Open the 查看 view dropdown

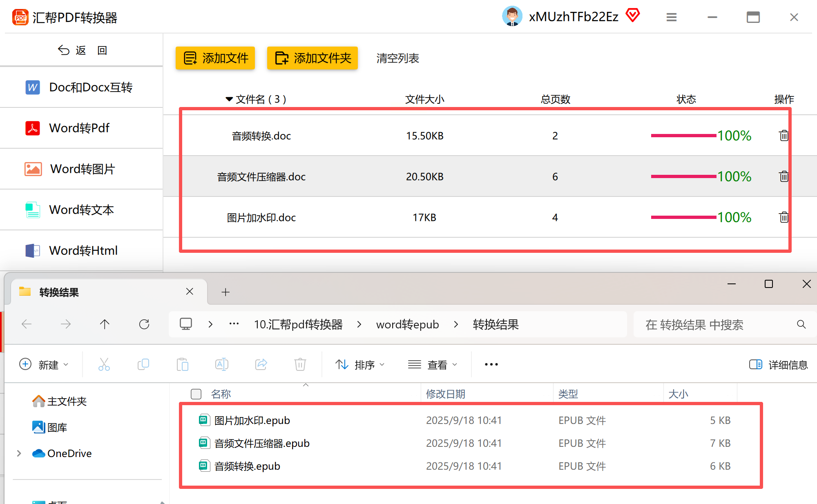[433, 364]
